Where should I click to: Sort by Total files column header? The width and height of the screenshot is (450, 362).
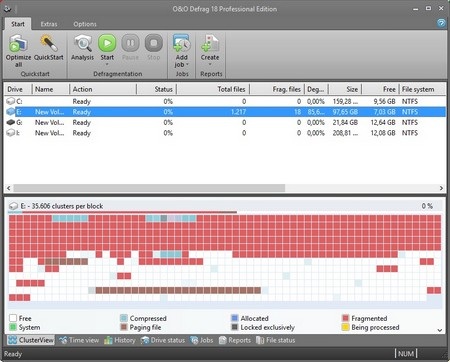click(x=213, y=89)
